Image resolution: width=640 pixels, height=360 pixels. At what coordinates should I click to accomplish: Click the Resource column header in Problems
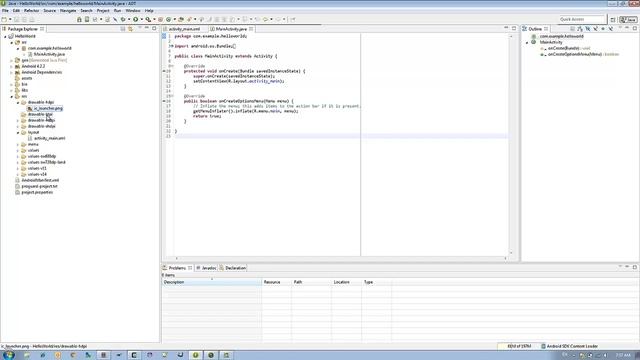coord(276,282)
